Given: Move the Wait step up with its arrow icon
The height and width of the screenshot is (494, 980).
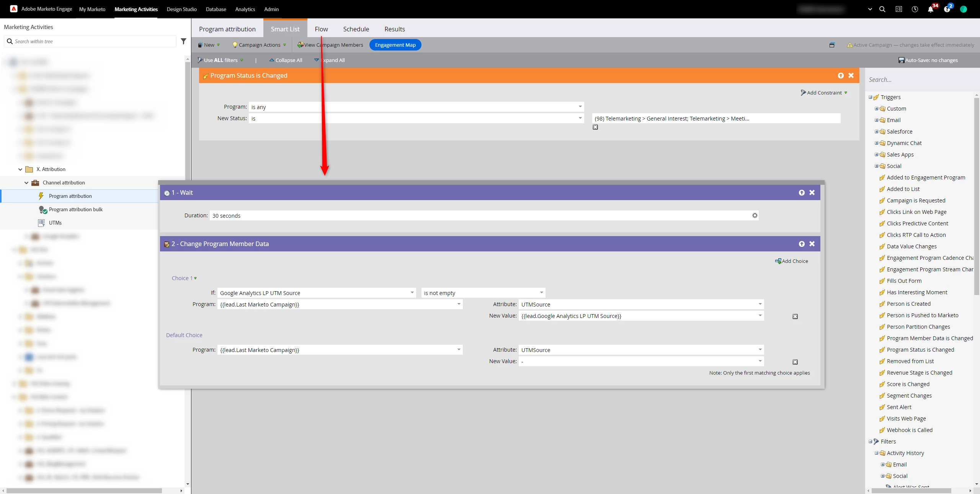Looking at the screenshot, I should (x=802, y=192).
